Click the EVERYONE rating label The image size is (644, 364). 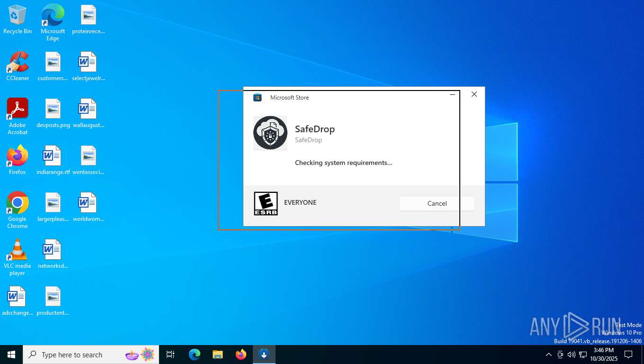(300, 202)
